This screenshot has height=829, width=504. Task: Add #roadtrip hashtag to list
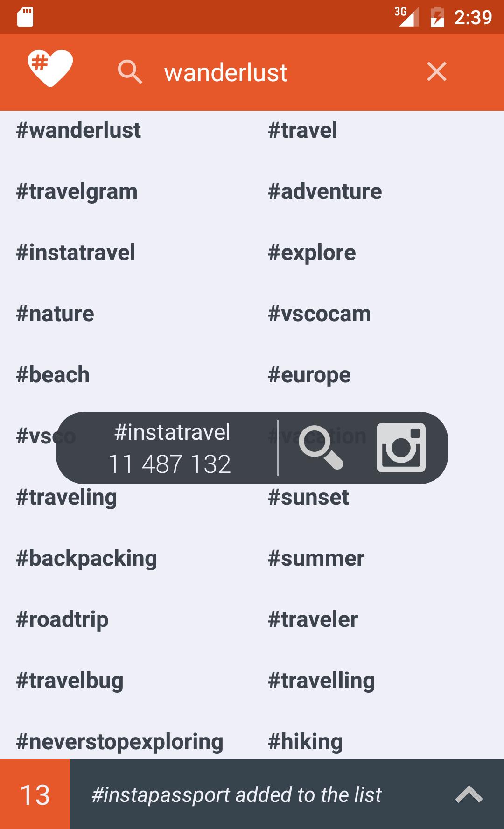click(62, 619)
